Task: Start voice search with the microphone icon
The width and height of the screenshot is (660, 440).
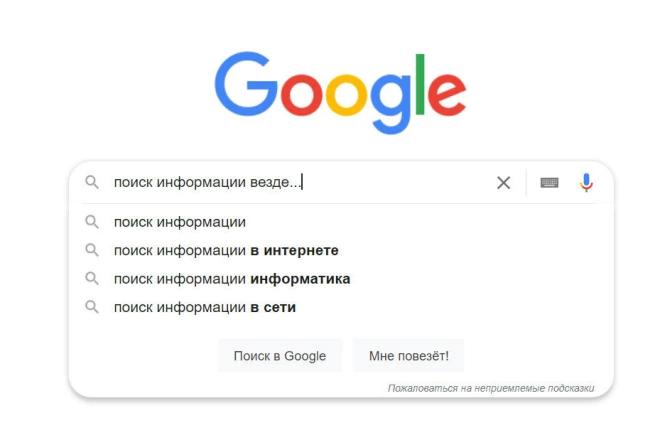Action: pos(586,182)
